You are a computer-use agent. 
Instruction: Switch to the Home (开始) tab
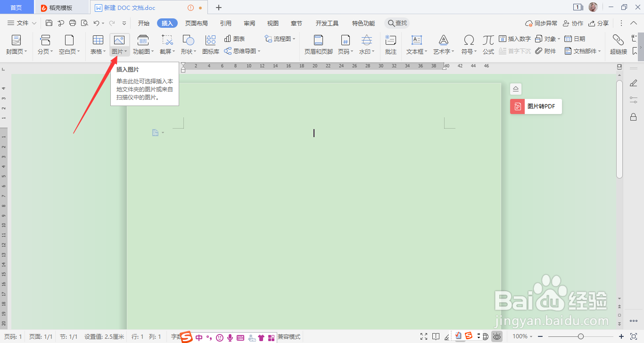click(x=144, y=23)
